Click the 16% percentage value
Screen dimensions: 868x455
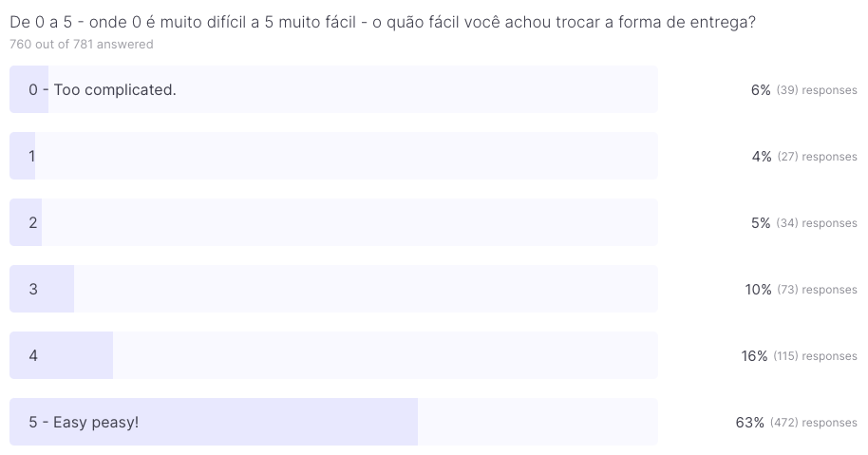click(x=754, y=356)
